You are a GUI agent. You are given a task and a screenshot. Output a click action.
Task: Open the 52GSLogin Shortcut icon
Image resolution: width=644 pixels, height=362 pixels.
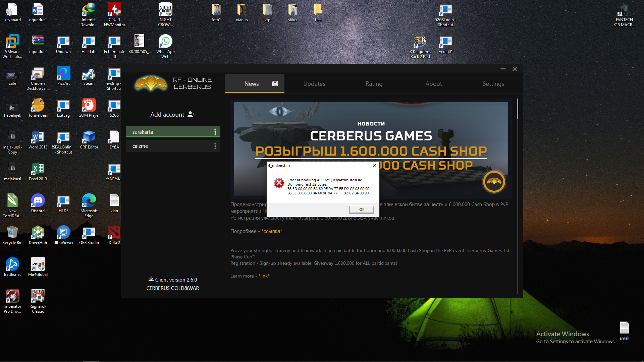click(x=445, y=15)
